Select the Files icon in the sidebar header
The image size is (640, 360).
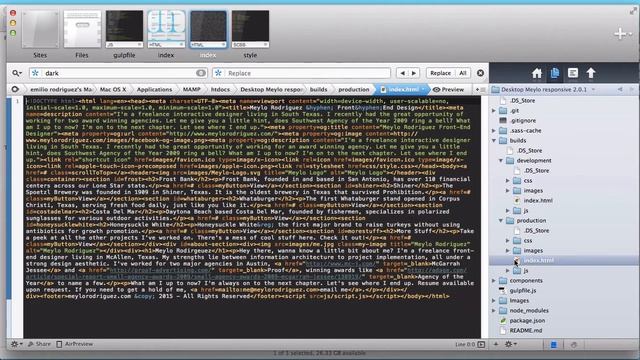tap(555, 73)
